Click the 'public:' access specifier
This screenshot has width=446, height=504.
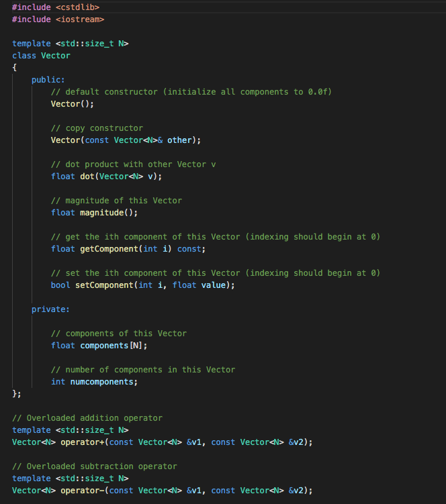[x=48, y=80]
